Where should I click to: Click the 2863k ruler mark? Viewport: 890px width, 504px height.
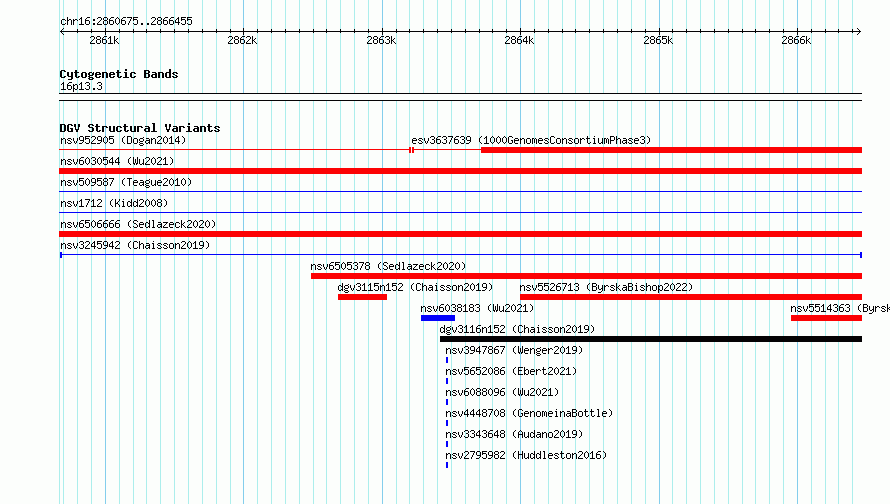(381, 40)
